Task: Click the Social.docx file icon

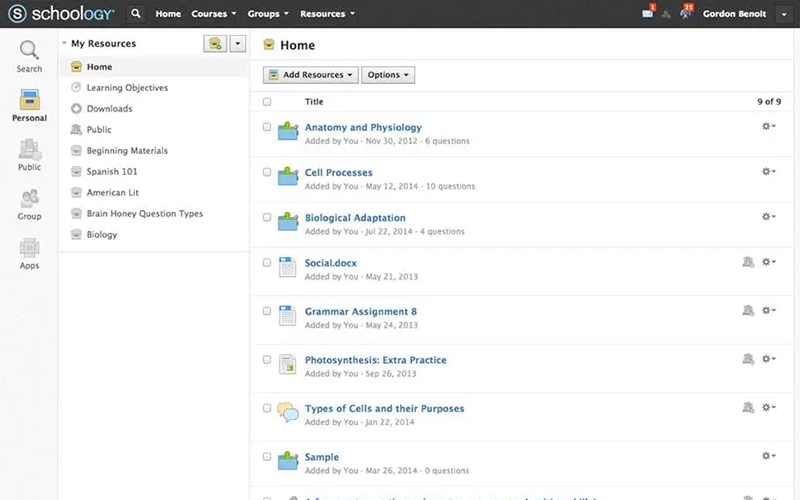Action: tap(288, 267)
